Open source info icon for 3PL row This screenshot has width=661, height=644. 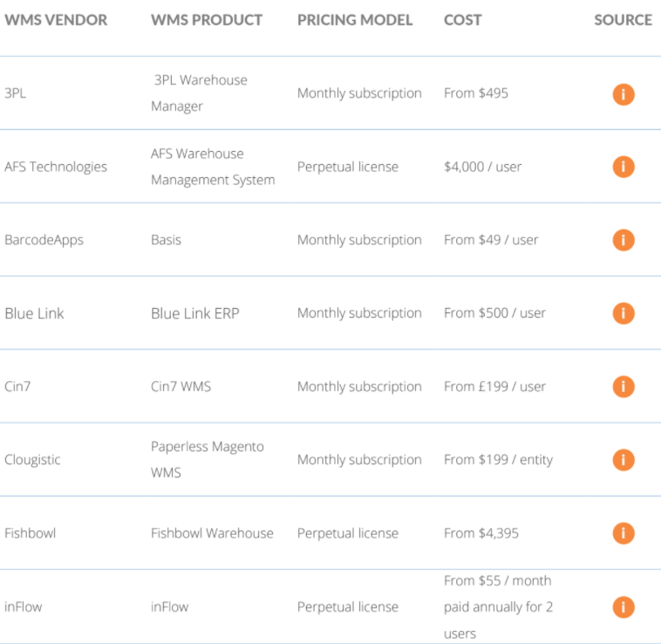[x=623, y=94]
